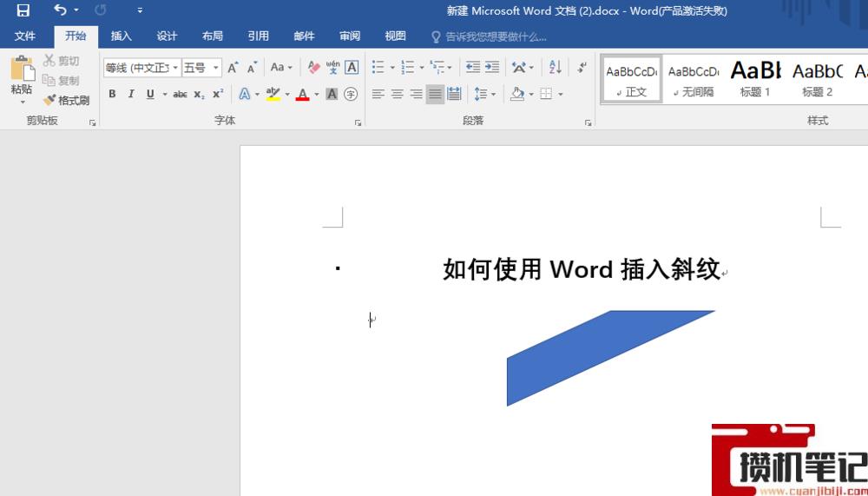Click the line spacing icon
This screenshot has height=496, width=868.
coord(480,94)
